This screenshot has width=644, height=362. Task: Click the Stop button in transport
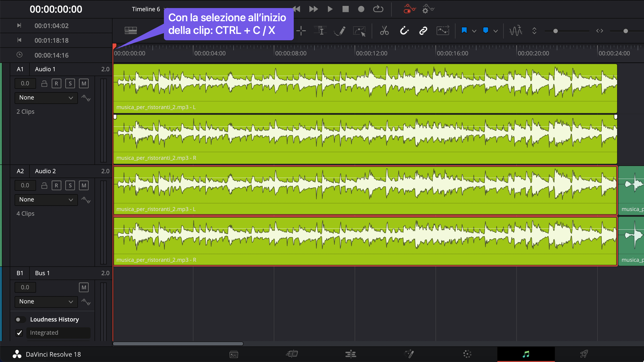345,9
